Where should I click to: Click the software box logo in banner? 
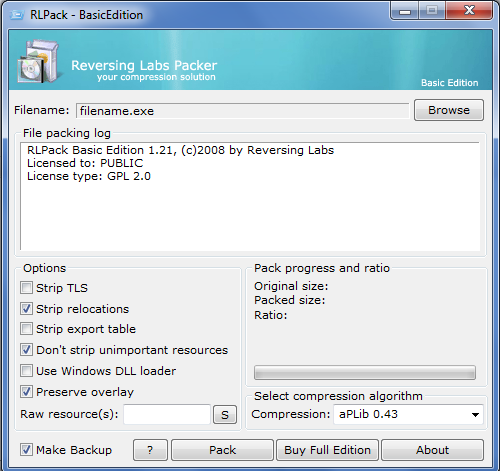[39, 61]
